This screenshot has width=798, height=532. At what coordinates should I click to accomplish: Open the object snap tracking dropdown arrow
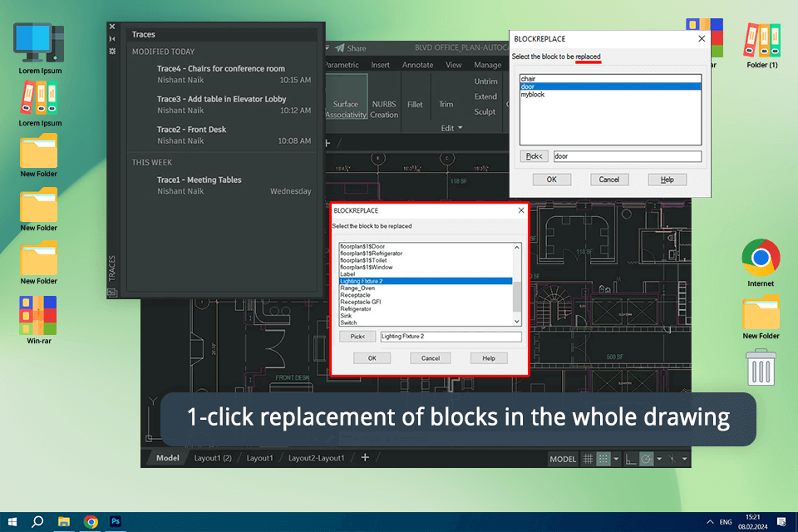(684, 459)
